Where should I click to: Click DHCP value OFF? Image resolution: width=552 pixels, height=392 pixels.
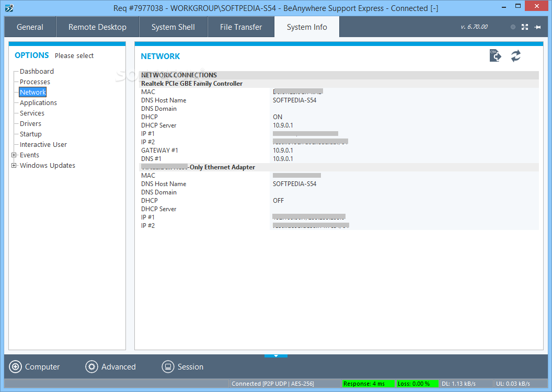point(278,201)
